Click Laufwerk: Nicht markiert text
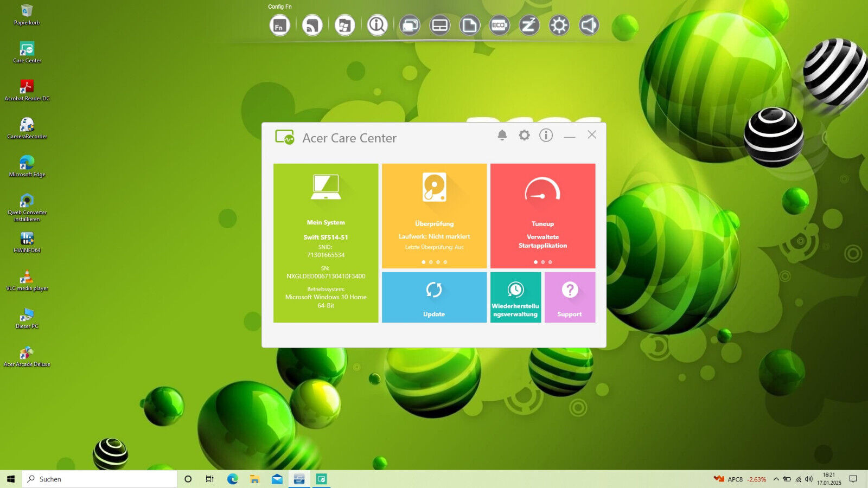 pyautogui.click(x=434, y=236)
